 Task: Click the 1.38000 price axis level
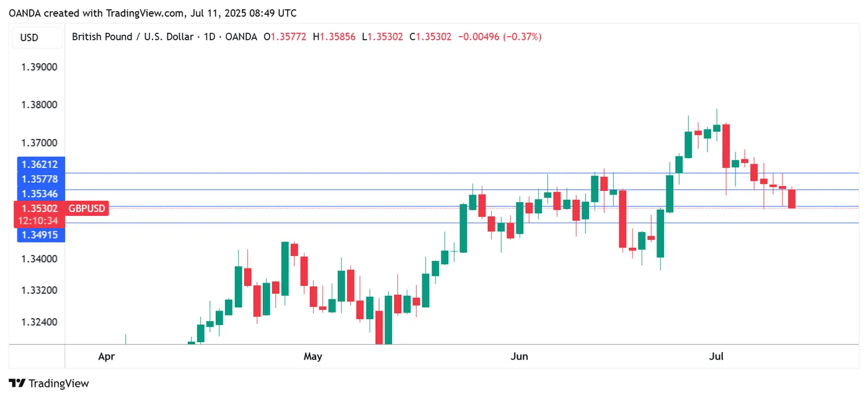39,105
